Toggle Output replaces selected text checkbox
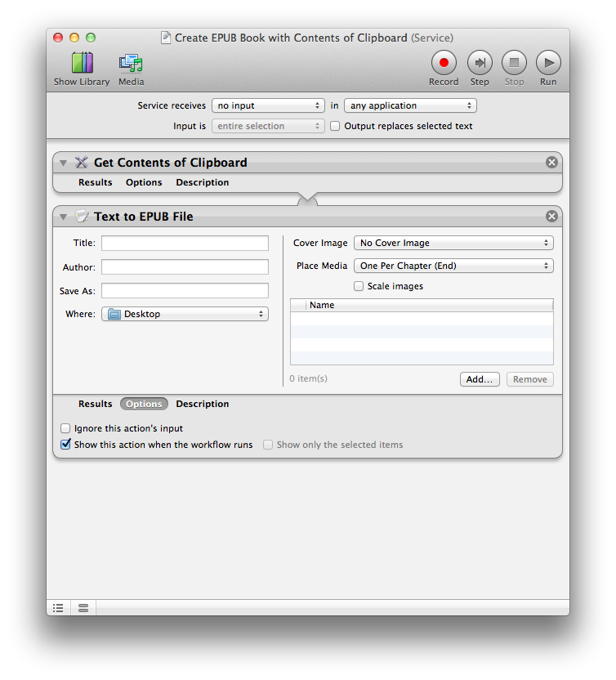Viewport: 616px width, 680px height. (x=335, y=126)
